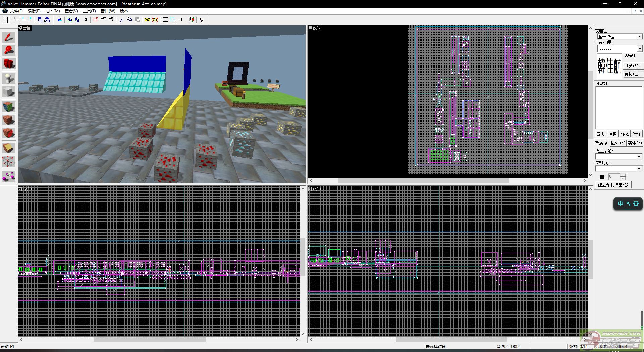This screenshot has width=644, height=352.
Task: Click the Group selected objects icon
Action: pyautogui.click(x=70, y=20)
